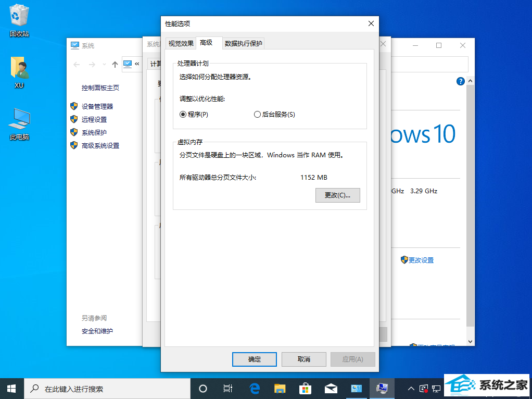This screenshot has height=399, width=532.
Task: Show hidden tray icons chevron
Action: (x=411, y=389)
